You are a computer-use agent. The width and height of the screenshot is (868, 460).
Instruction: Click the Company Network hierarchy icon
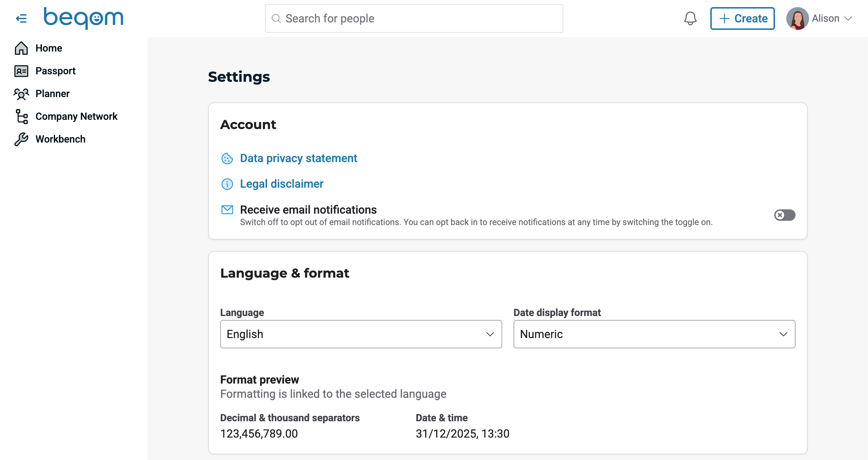point(21,117)
